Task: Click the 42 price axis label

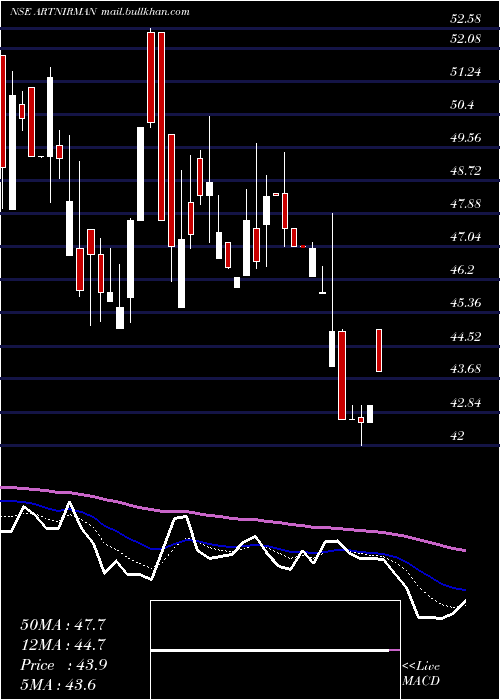Action: [458, 436]
